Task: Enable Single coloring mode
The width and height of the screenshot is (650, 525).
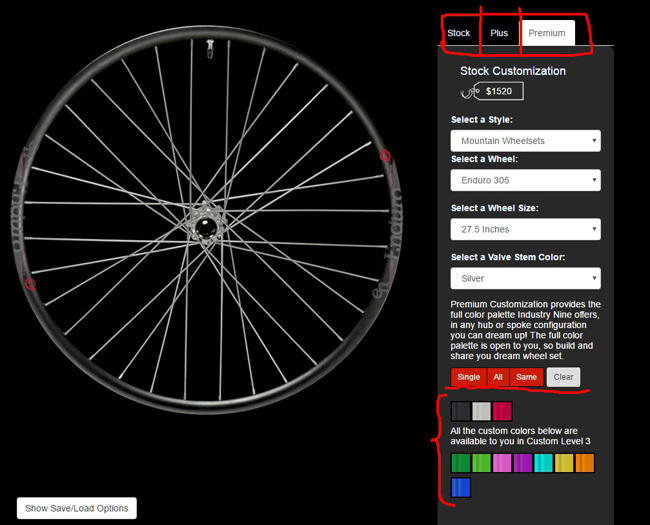Action: (468, 377)
